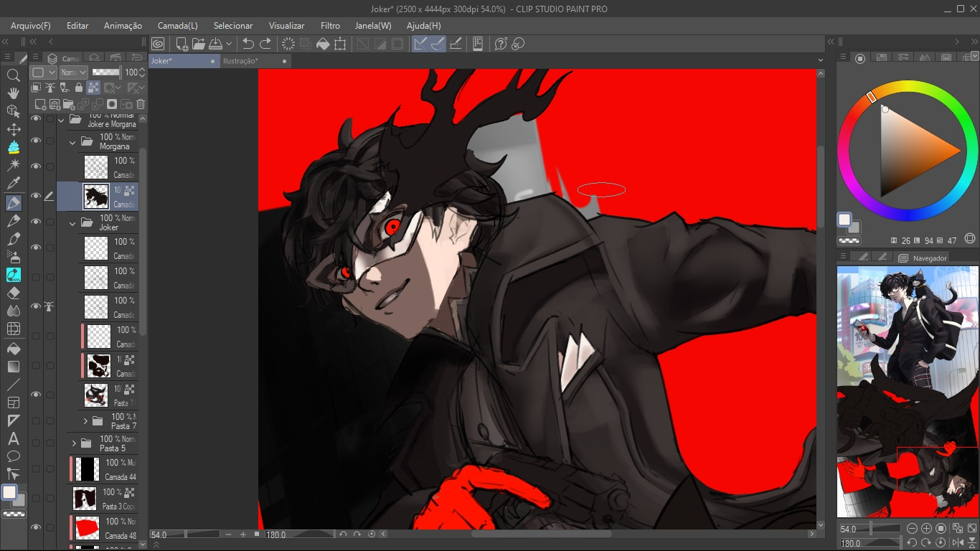Select the Hand move tool
980x551 pixels.
[13, 93]
